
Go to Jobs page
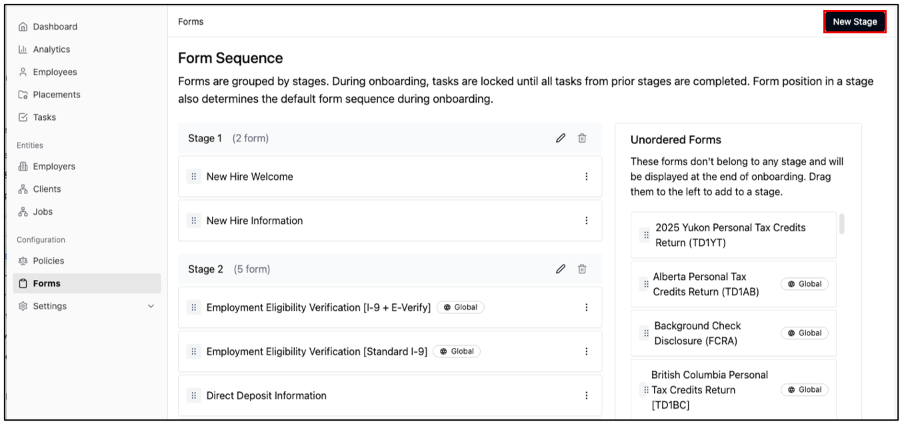pyautogui.click(x=43, y=212)
